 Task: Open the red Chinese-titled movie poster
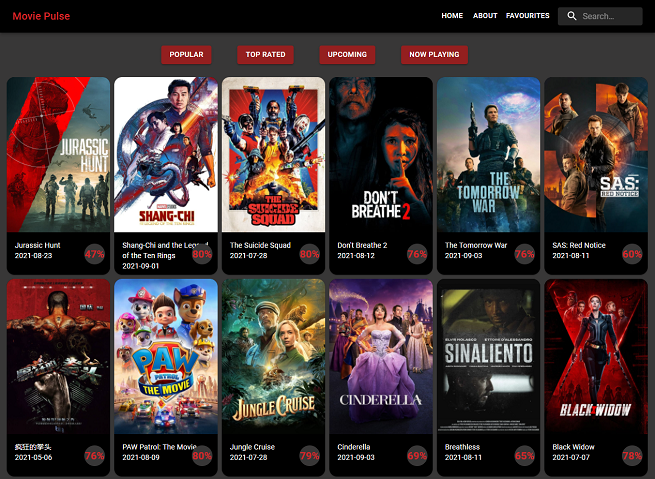58,357
